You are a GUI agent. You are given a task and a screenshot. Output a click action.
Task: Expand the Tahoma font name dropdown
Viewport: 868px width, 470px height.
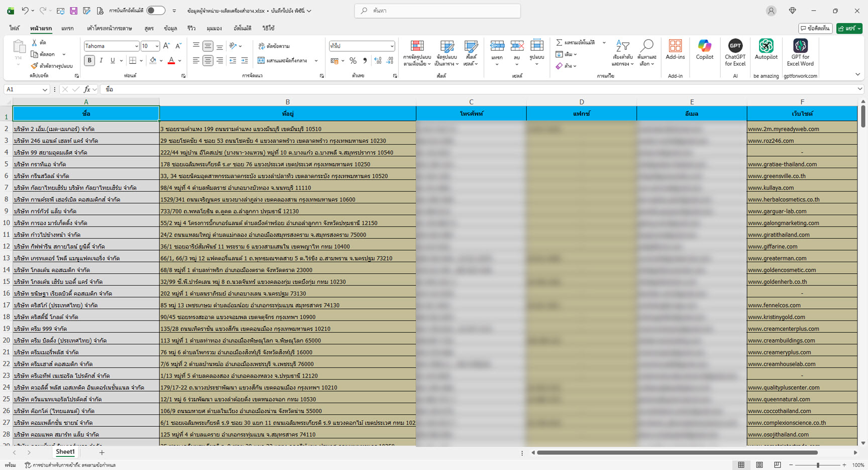tap(136, 46)
